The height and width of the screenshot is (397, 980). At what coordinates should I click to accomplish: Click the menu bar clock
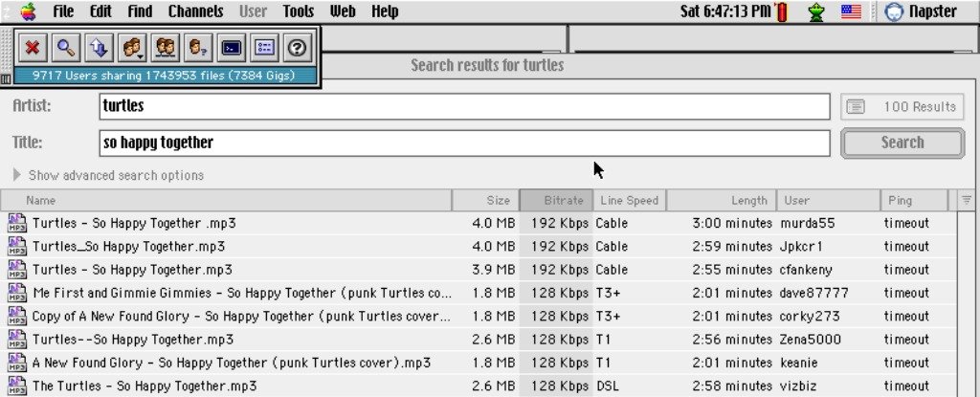[725, 11]
